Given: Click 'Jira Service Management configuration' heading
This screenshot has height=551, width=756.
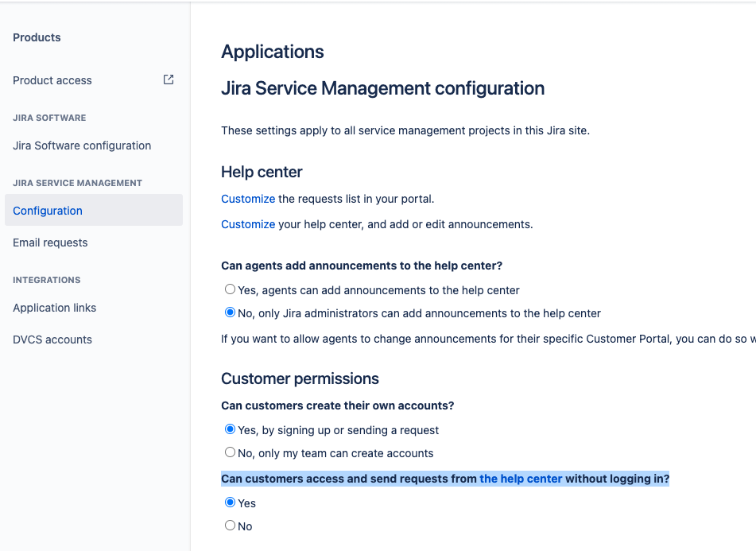Looking at the screenshot, I should pos(383,88).
